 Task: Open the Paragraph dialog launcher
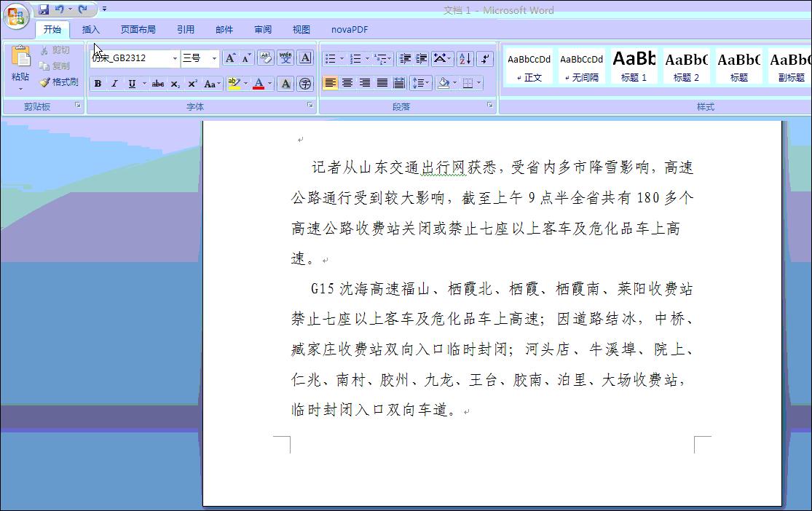coord(489,105)
